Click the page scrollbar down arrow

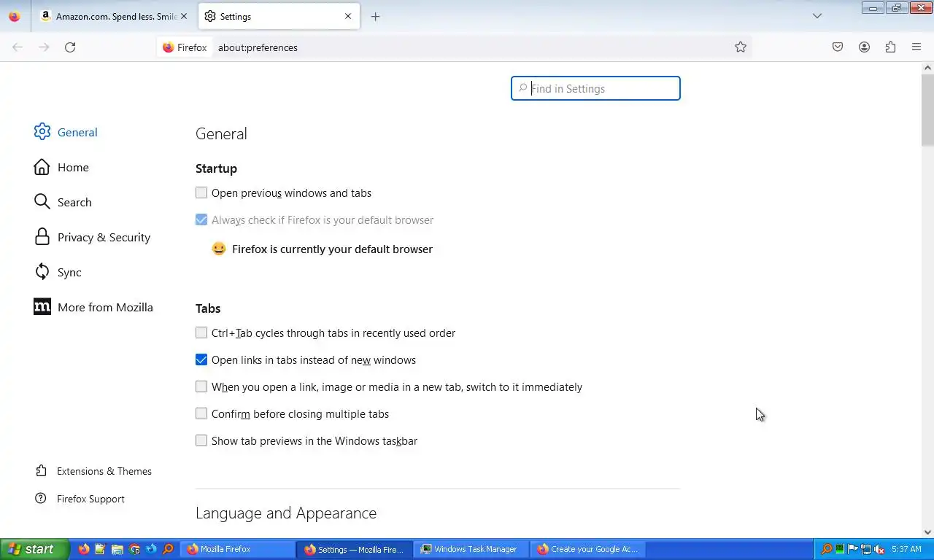927,532
